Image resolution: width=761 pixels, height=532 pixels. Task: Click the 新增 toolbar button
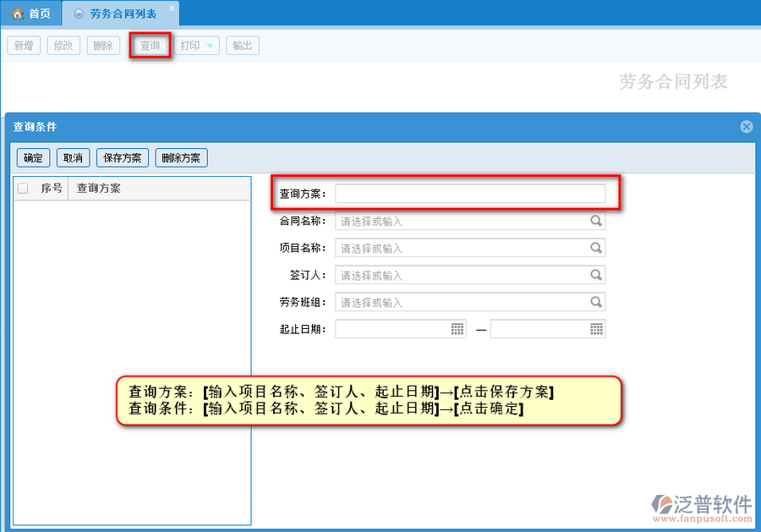(x=24, y=46)
